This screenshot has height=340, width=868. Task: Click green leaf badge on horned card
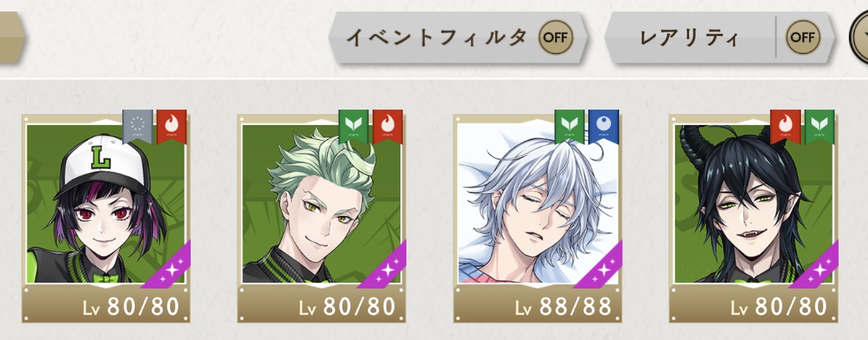819,127
